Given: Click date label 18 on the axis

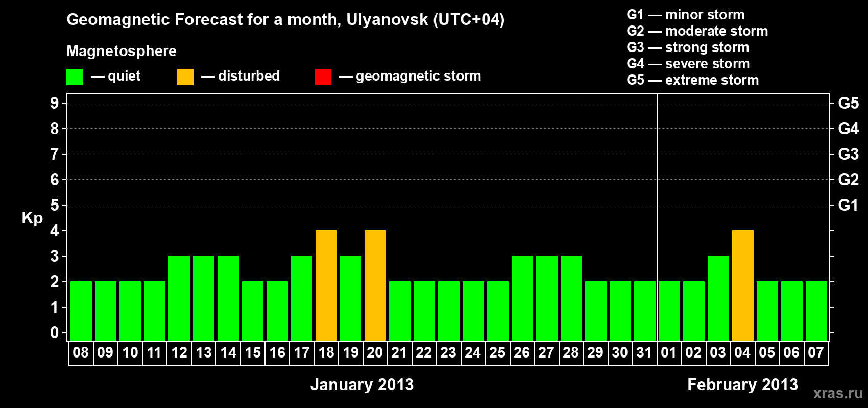Looking at the screenshot, I should pos(326,353).
